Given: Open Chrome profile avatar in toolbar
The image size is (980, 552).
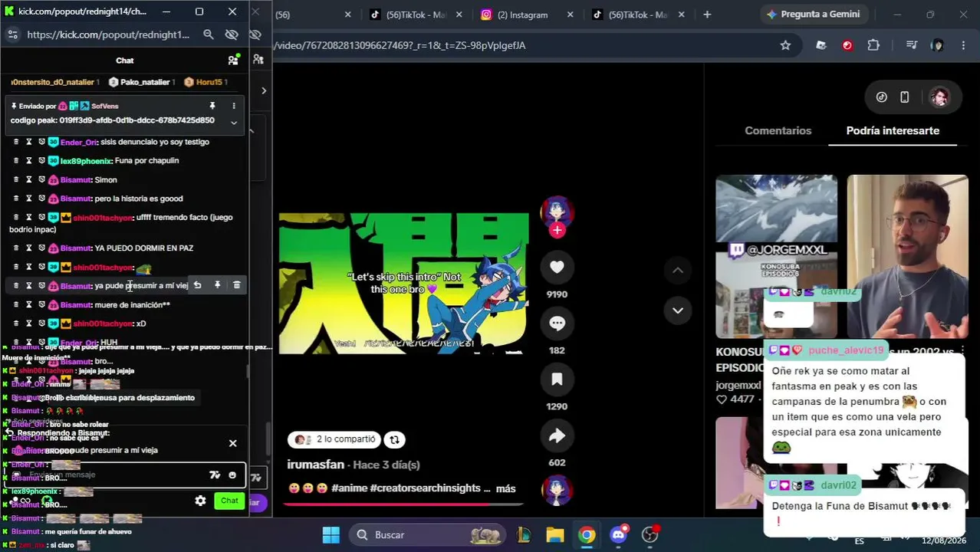Looking at the screenshot, I should pos(937,45).
